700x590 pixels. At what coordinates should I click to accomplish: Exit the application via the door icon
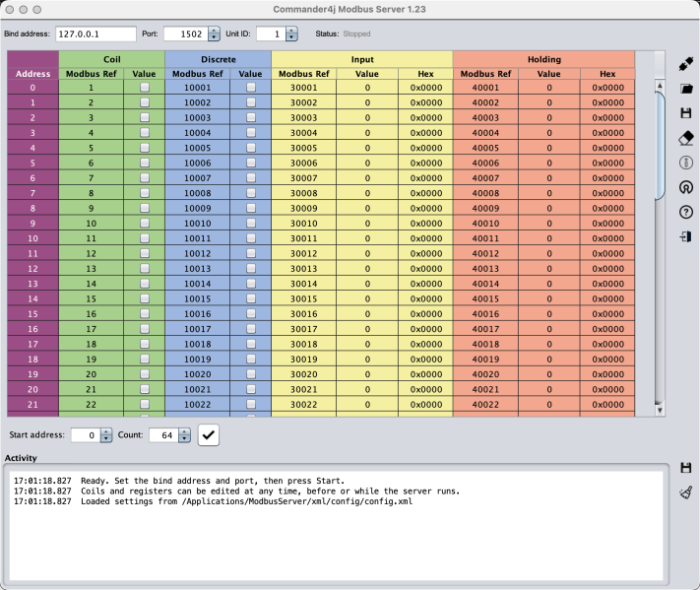pos(685,236)
